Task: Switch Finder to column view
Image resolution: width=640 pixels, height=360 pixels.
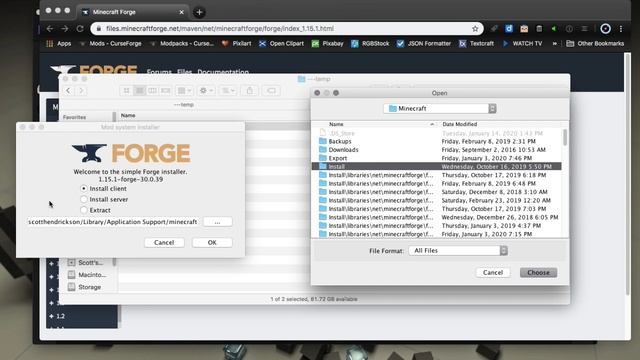Action: [153, 91]
